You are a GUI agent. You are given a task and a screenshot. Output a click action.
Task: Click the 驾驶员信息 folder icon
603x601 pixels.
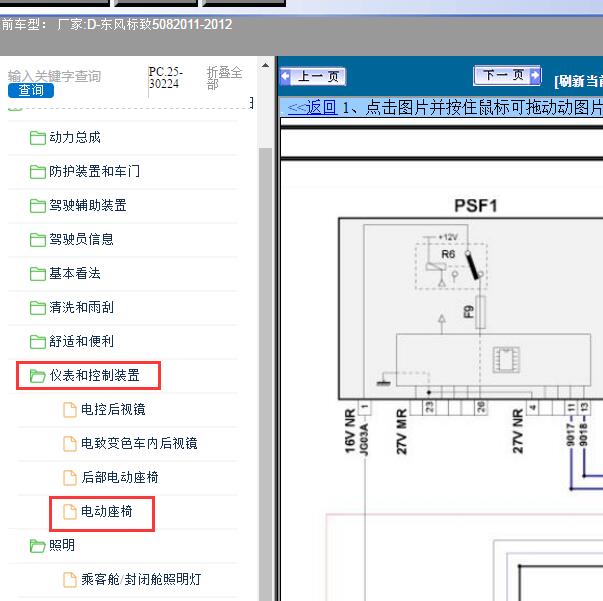38,240
